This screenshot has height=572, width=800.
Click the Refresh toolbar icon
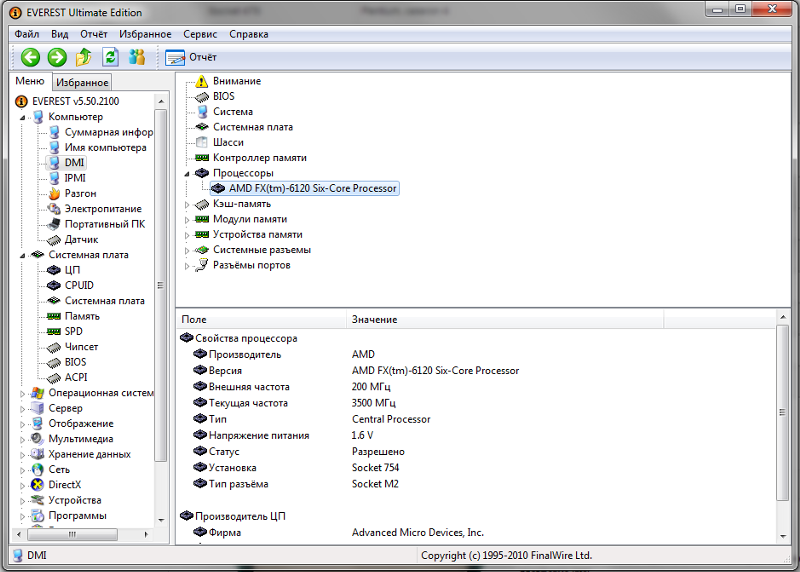click(110, 57)
